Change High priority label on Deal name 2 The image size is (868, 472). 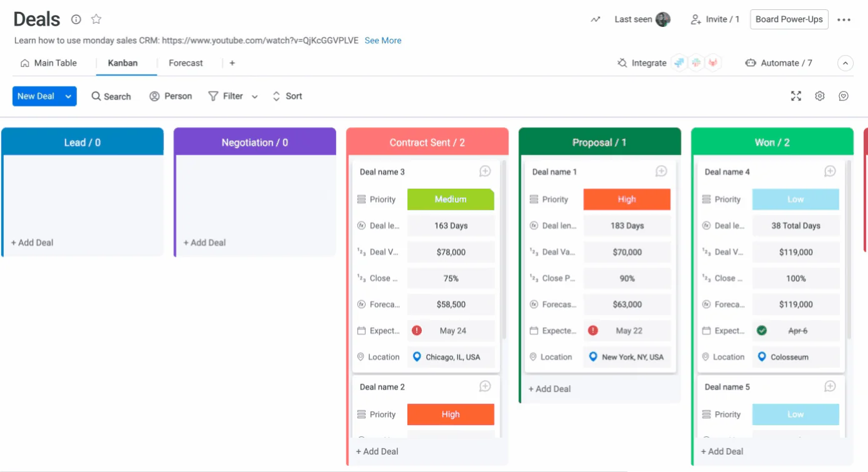[x=451, y=414]
